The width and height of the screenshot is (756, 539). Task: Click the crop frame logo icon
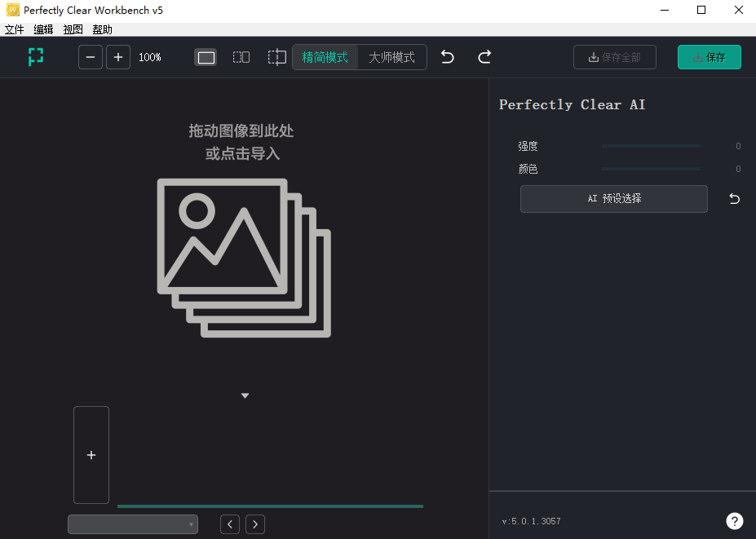(35, 57)
